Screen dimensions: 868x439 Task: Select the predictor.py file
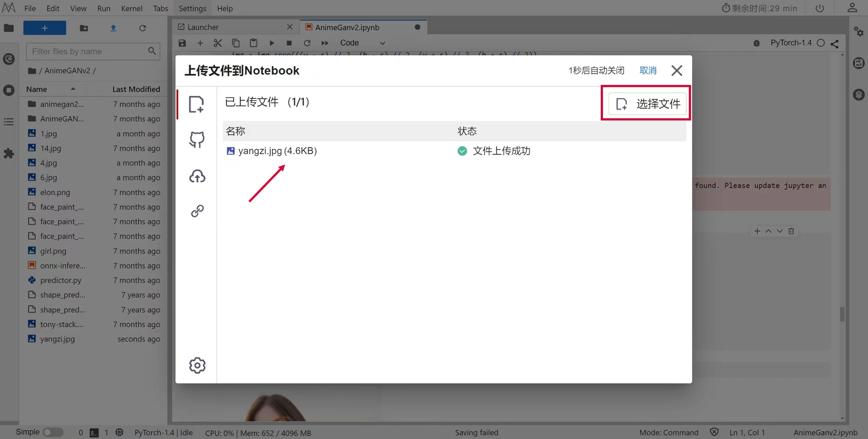(x=93, y=280)
